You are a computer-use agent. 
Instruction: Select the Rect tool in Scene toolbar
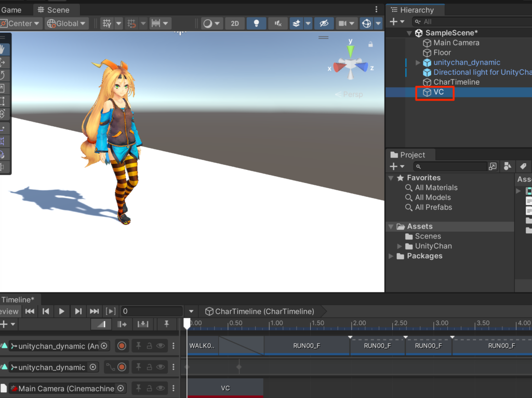click(3, 101)
